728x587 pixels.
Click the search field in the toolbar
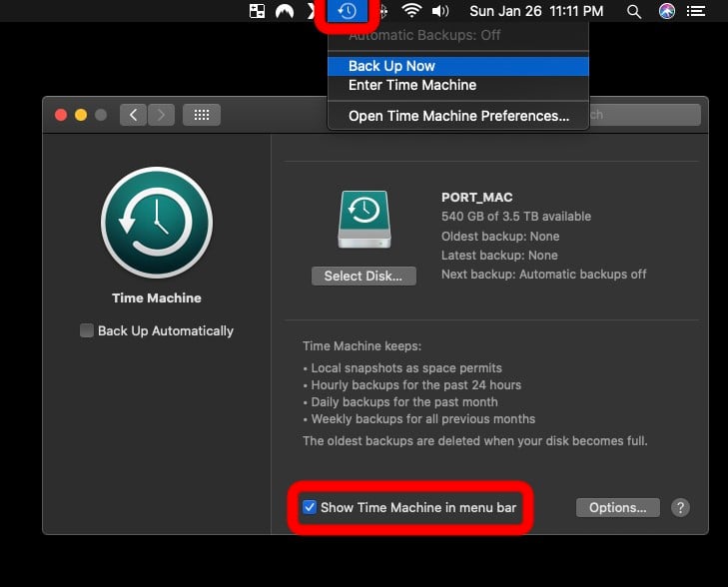pyautogui.click(x=644, y=115)
